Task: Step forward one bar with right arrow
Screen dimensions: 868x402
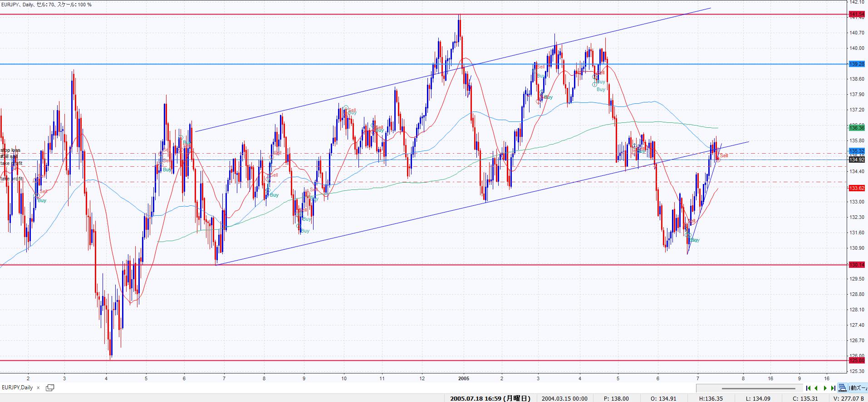Action: 825,388
